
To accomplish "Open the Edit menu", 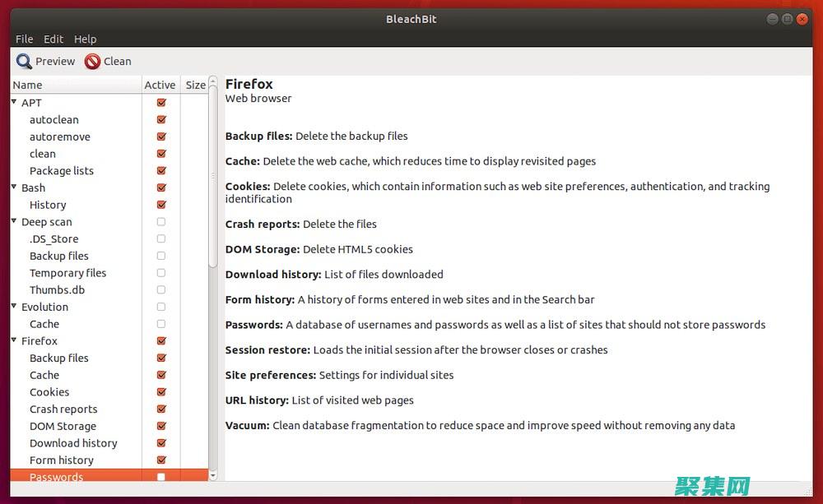I will 53,39.
